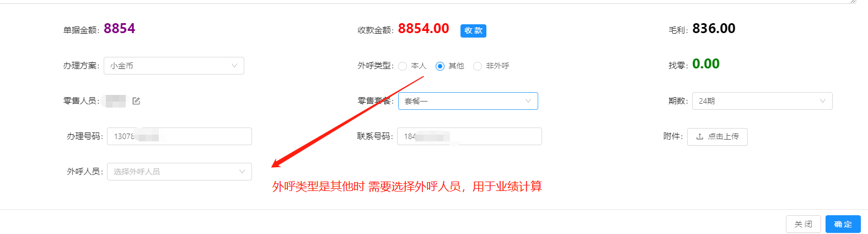
Task: Open the 套餐一 零售套餐 dropdown
Action: pyautogui.click(x=468, y=101)
